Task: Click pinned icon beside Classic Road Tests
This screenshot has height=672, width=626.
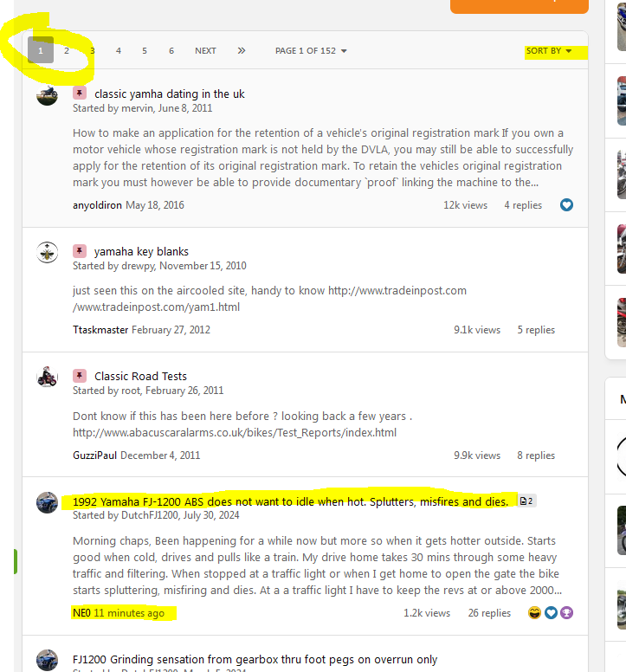Action: click(x=80, y=376)
